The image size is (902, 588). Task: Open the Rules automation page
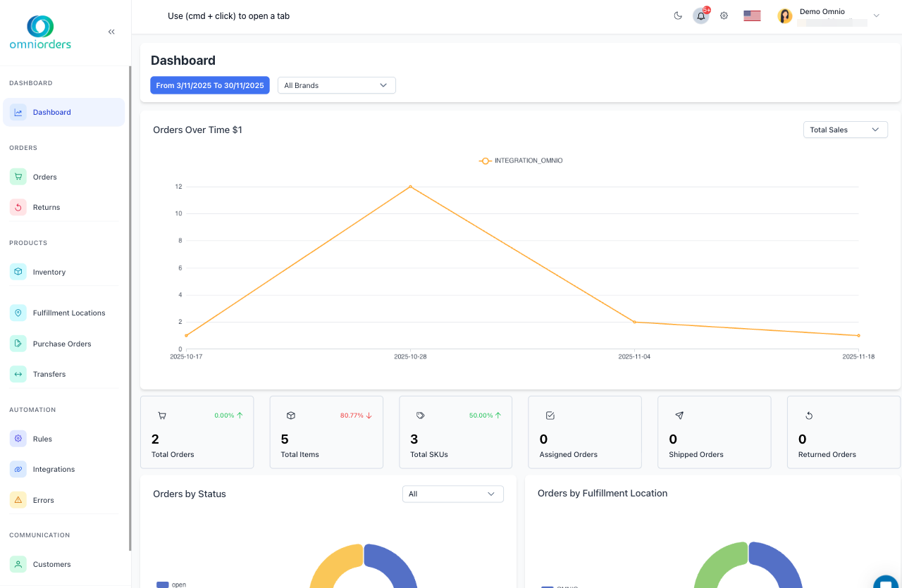click(43, 439)
